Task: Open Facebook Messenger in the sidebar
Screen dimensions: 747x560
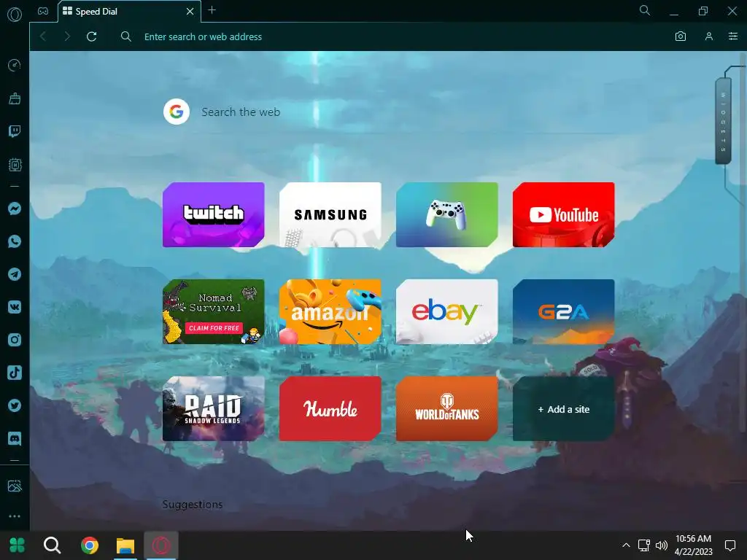Action: tap(15, 209)
